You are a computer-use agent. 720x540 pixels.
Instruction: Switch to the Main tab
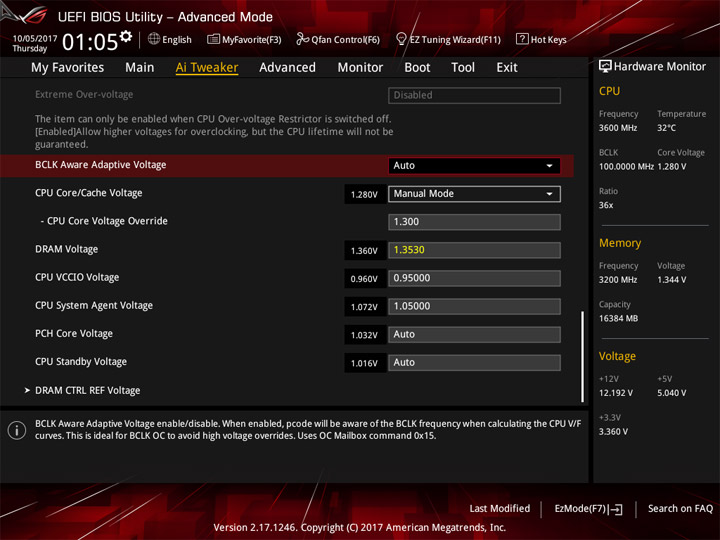(x=140, y=68)
